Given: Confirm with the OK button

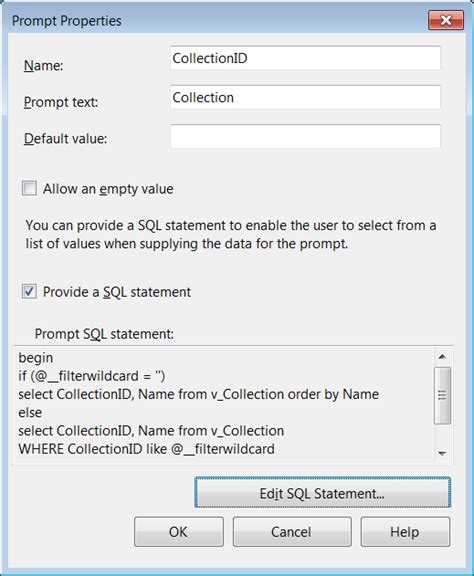Looking at the screenshot, I should coord(179,532).
